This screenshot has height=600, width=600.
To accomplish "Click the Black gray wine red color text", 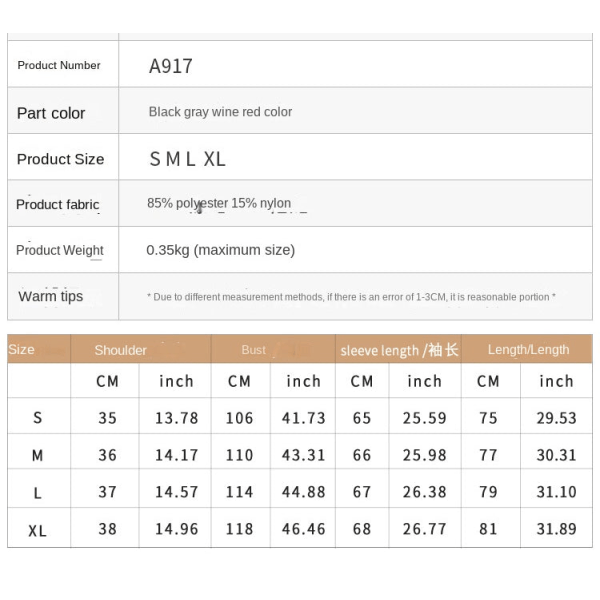I will click(x=220, y=112).
